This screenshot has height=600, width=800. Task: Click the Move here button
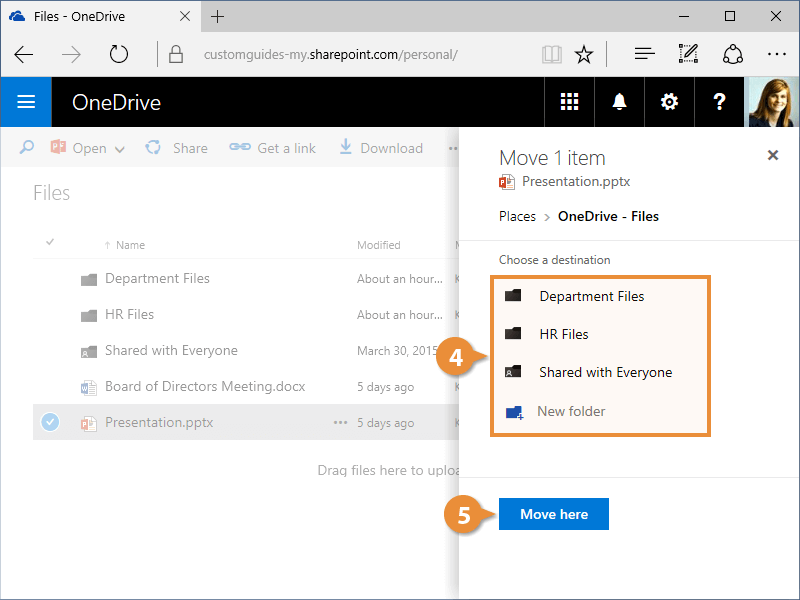click(x=553, y=514)
